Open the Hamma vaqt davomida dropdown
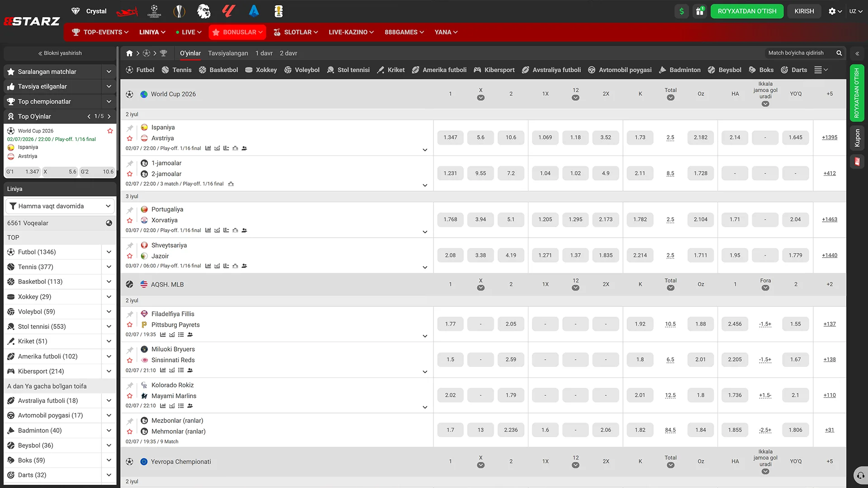Image resolution: width=868 pixels, height=488 pixels. (60, 206)
